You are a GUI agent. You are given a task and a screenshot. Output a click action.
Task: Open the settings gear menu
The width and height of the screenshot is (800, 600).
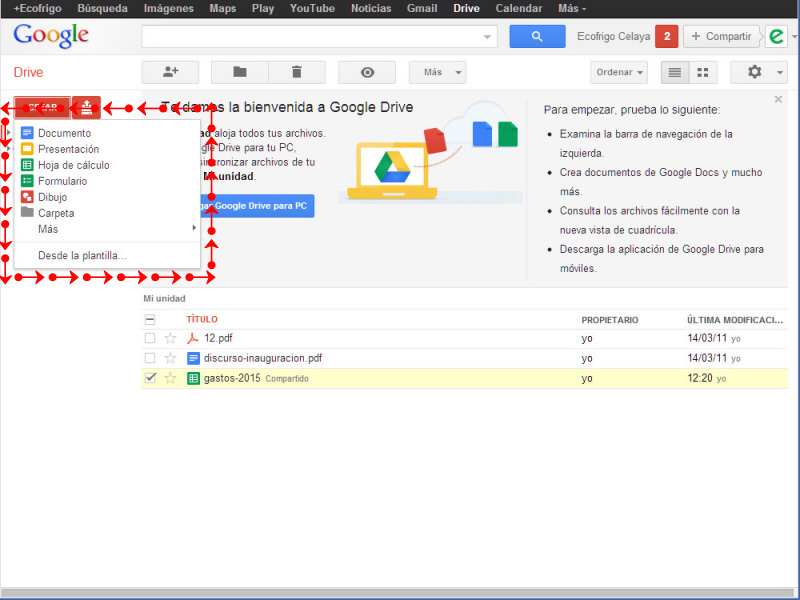(x=755, y=72)
